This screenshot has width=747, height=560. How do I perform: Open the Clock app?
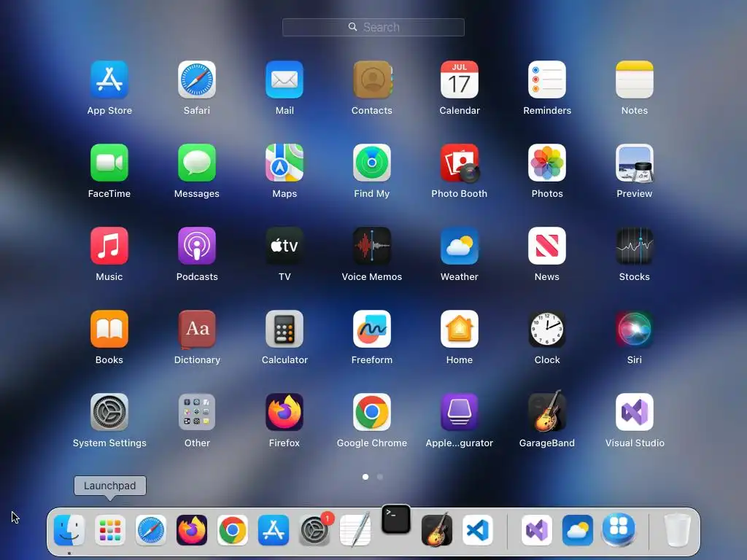coord(547,329)
